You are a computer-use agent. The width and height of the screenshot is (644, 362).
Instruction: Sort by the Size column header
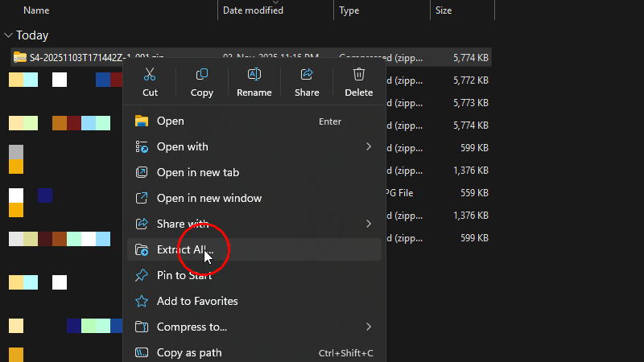444,10
